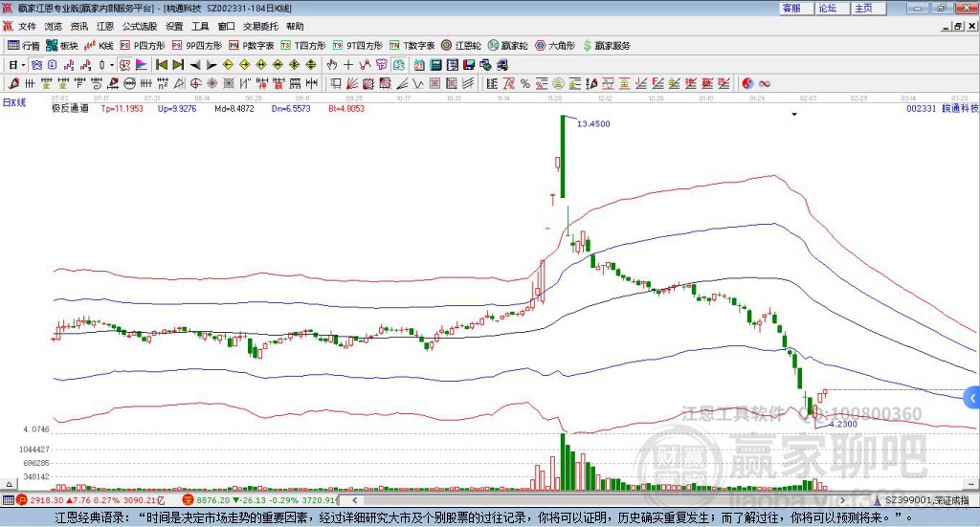
Task: Click the circled target cycle icon
Action: click(195, 83)
